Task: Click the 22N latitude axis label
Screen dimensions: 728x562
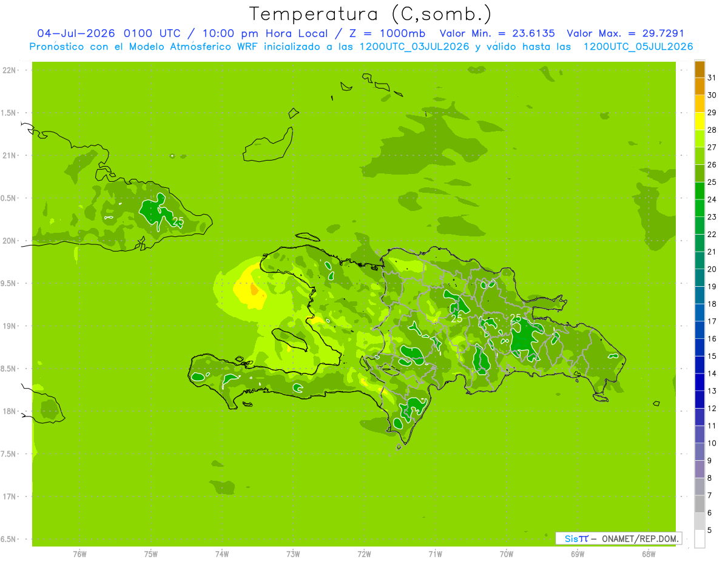Action: 9,70
